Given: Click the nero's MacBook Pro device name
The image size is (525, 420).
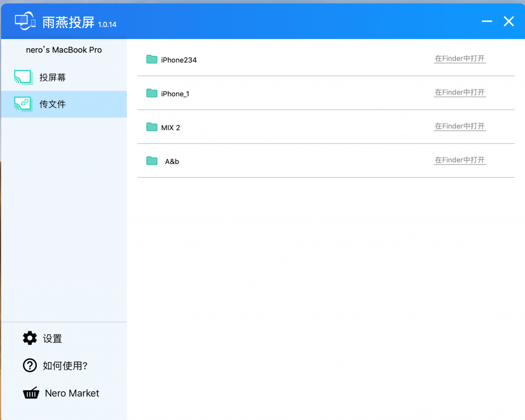Looking at the screenshot, I should [x=64, y=50].
